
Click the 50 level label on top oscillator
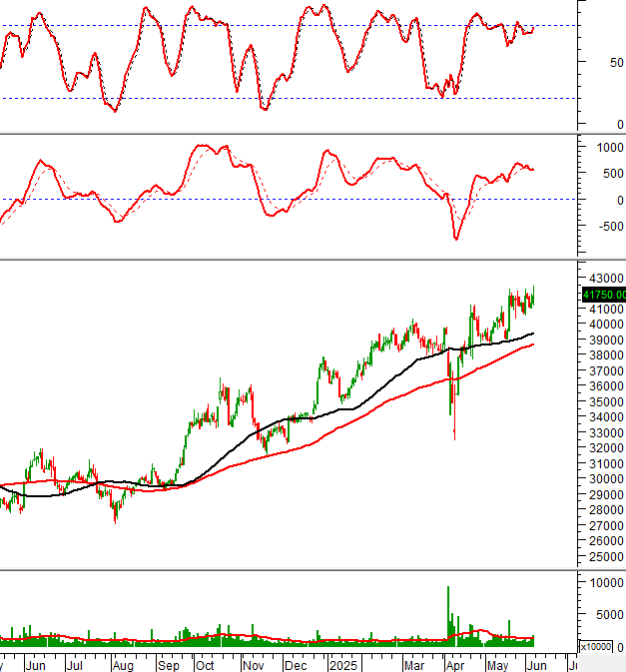coord(589,62)
